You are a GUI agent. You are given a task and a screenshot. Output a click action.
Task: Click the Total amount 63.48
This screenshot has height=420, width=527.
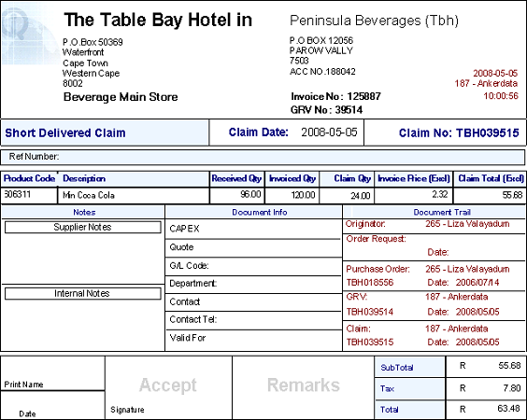coord(509,409)
